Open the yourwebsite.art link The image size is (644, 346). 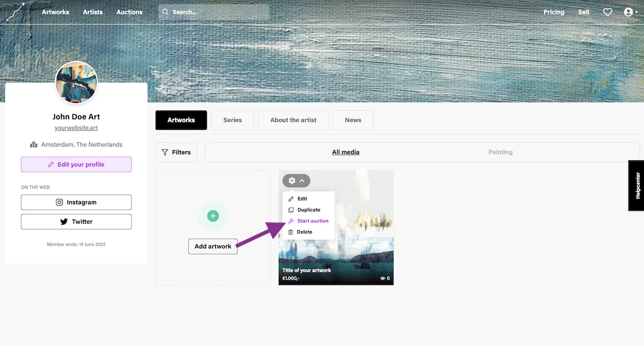[76, 128]
